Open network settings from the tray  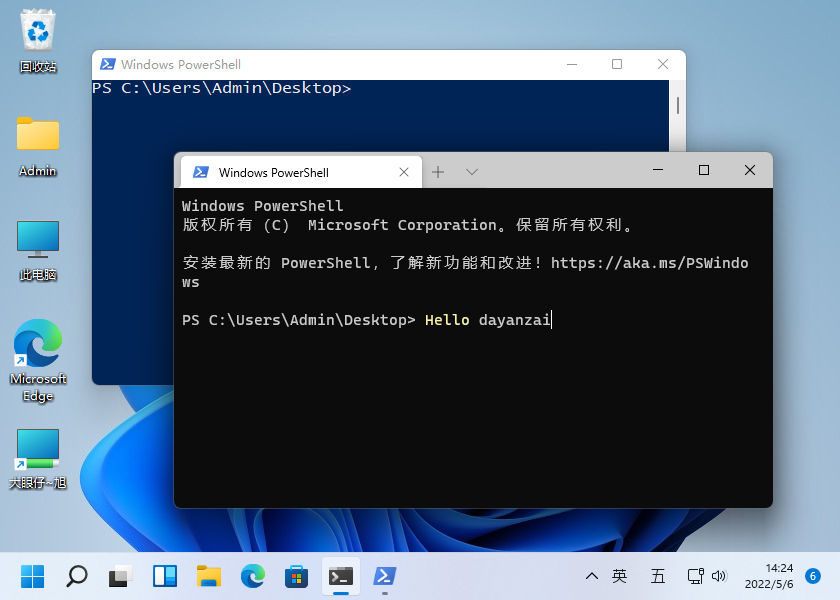tap(693, 576)
